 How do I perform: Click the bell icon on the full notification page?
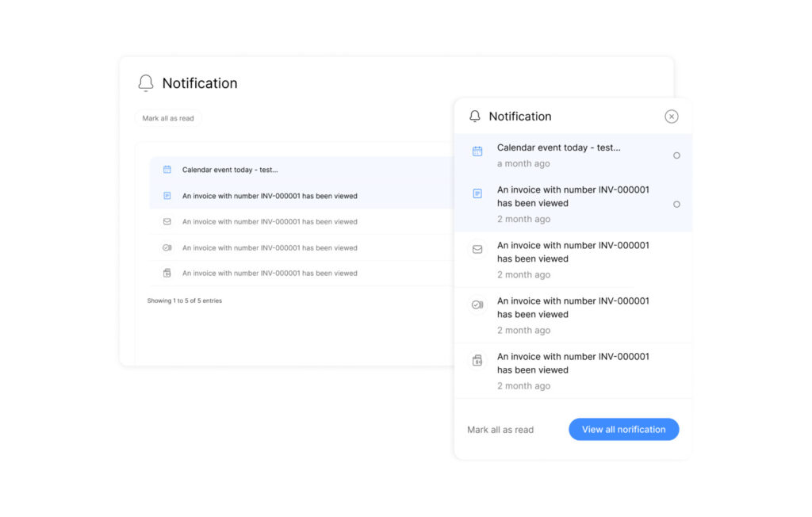pyautogui.click(x=146, y=83)
